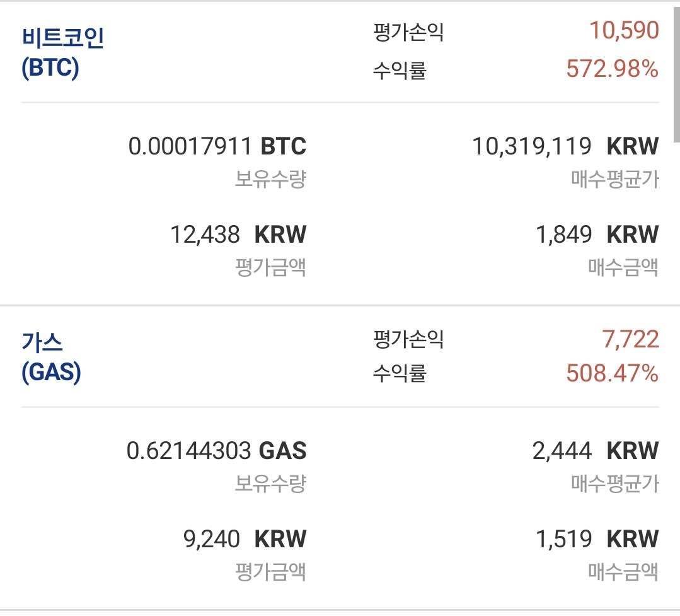Click the GAS average price 2,444 KRW
Viewport: 680px width, 616px height.
[595, 451]
